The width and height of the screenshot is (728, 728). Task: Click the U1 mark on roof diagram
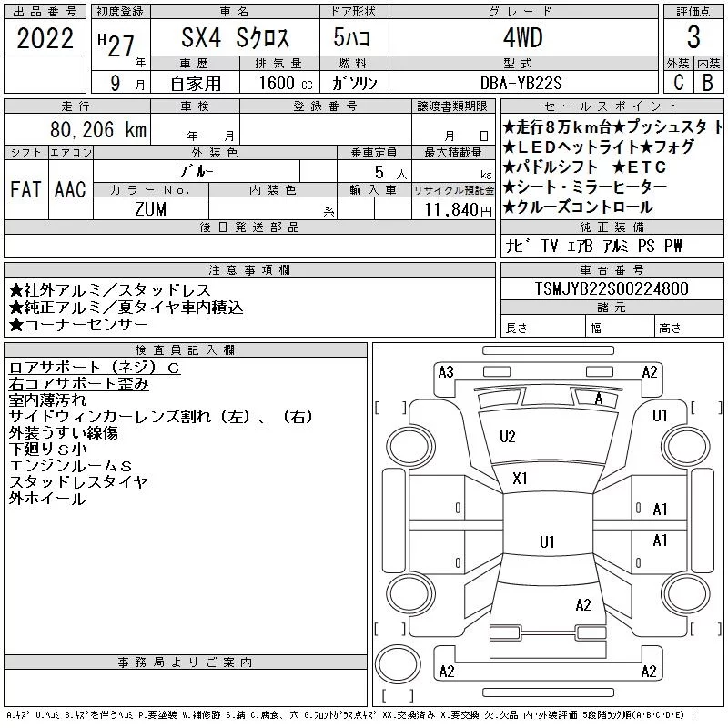pyautogui.click(x=547, y=541)
